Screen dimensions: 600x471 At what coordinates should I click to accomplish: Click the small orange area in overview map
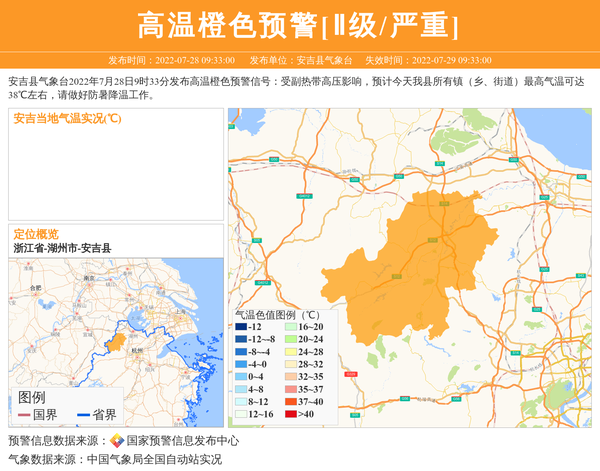pos(117,342)
